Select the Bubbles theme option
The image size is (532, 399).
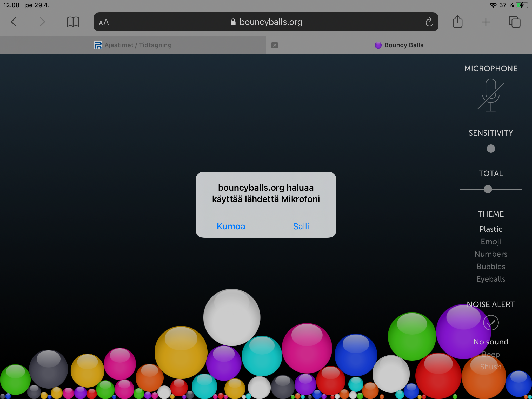491,267
